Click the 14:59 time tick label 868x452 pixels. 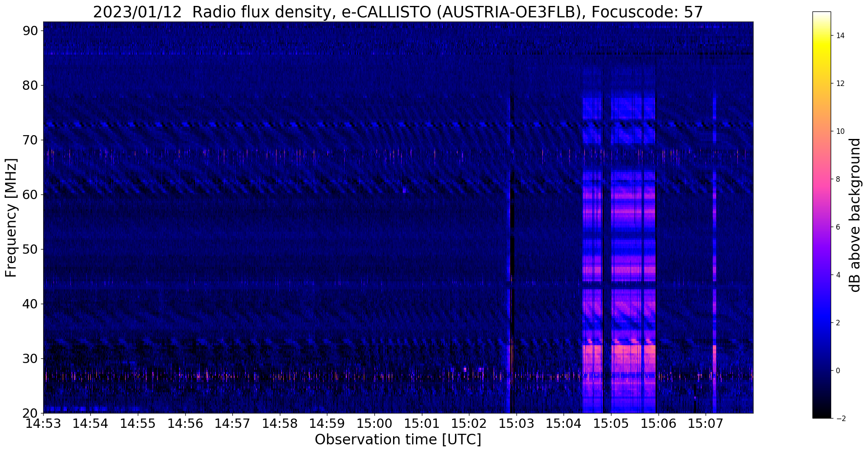(x=327, y=423)
